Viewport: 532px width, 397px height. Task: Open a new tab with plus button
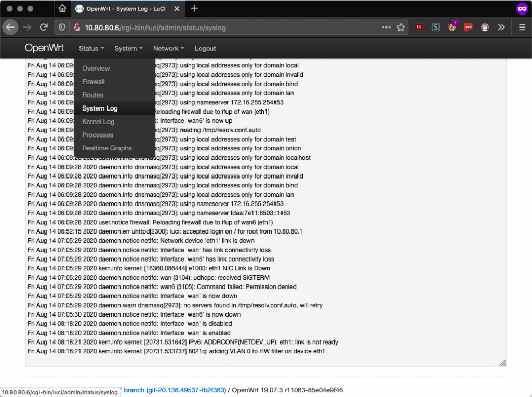[x=194, y=8]
